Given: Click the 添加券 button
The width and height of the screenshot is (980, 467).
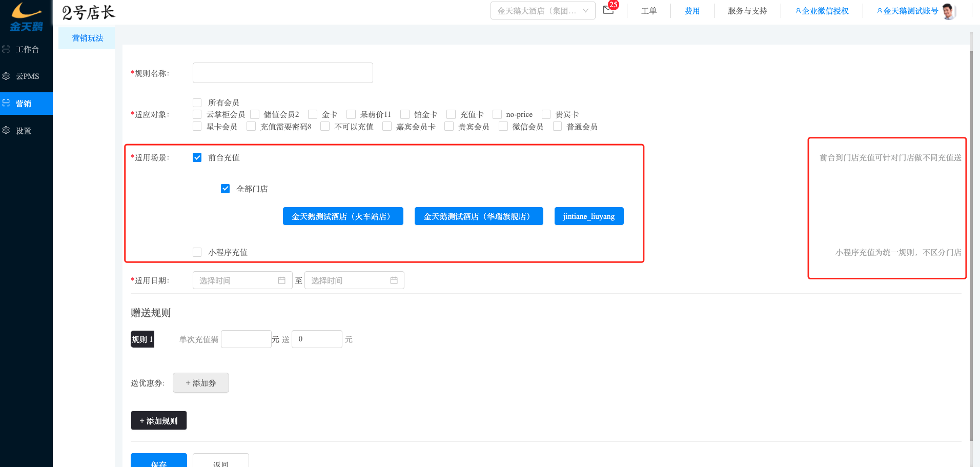Looking at the screenshot, I should tap(201, 383).
